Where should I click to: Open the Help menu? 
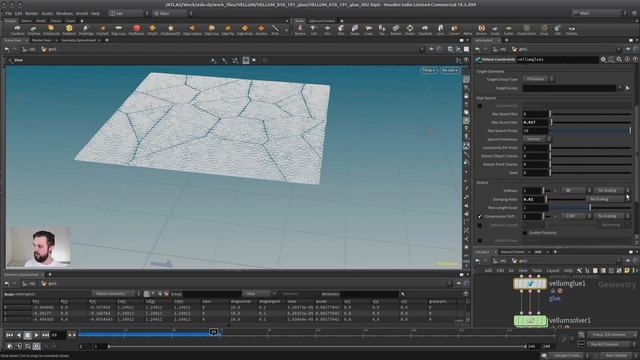click(95, 13)
